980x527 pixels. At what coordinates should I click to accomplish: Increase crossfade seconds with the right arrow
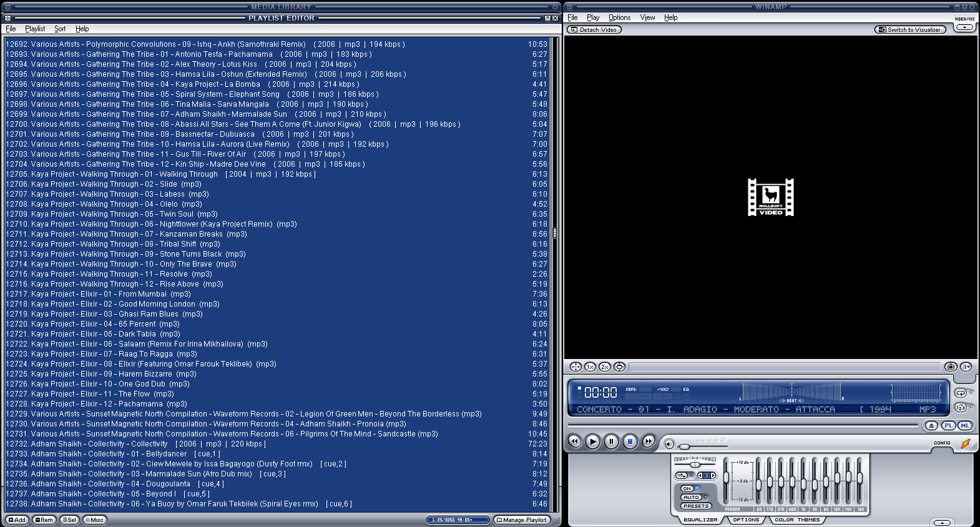(x=713, y=476)
